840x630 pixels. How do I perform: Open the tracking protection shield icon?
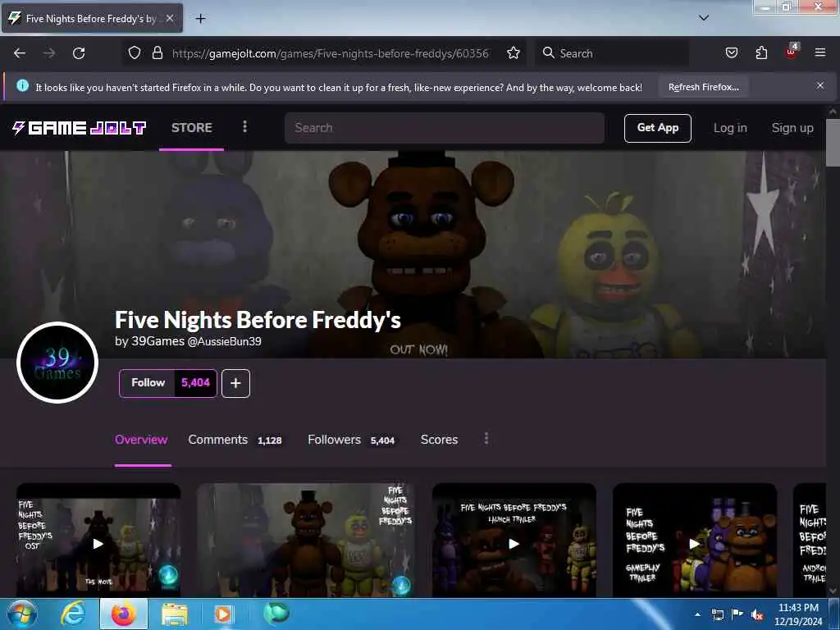pos(135,52)
